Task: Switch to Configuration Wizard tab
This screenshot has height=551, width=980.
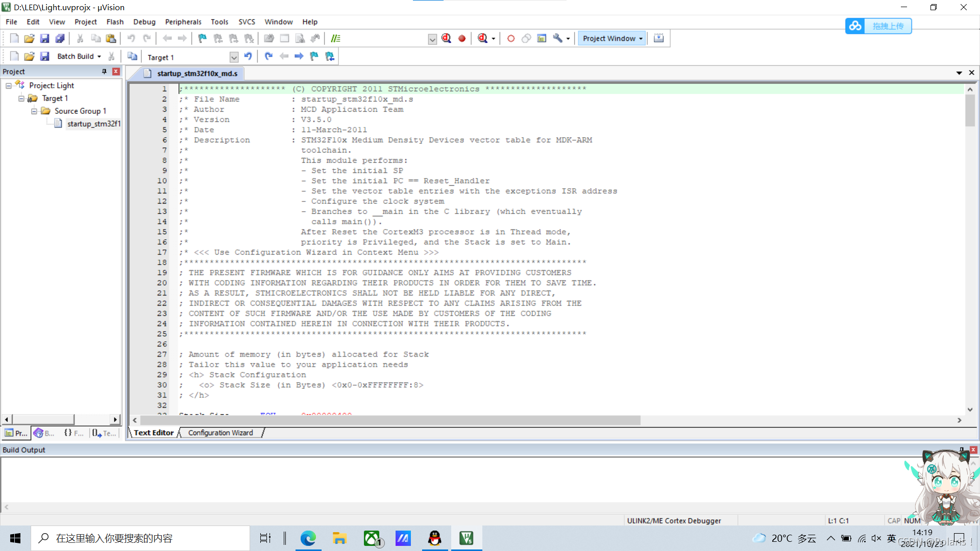Action: [220, 433]
